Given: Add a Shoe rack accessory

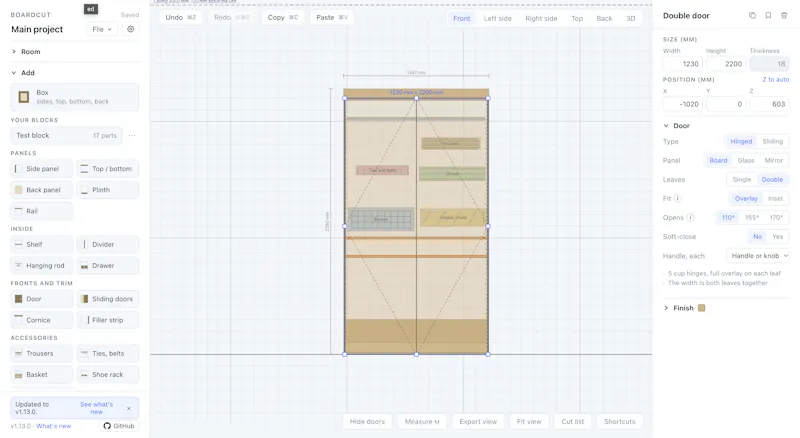Looking at the screenshot, I should pos(108,375).
